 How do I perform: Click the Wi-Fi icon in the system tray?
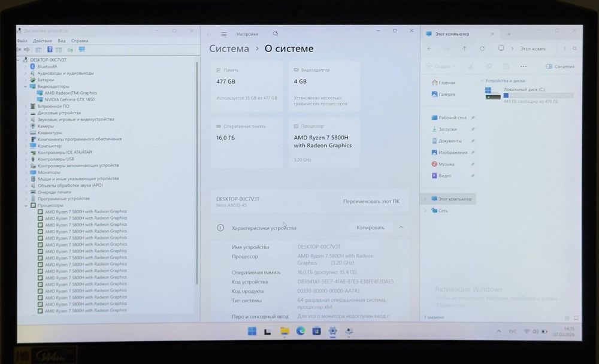click(x=527, y=331)
